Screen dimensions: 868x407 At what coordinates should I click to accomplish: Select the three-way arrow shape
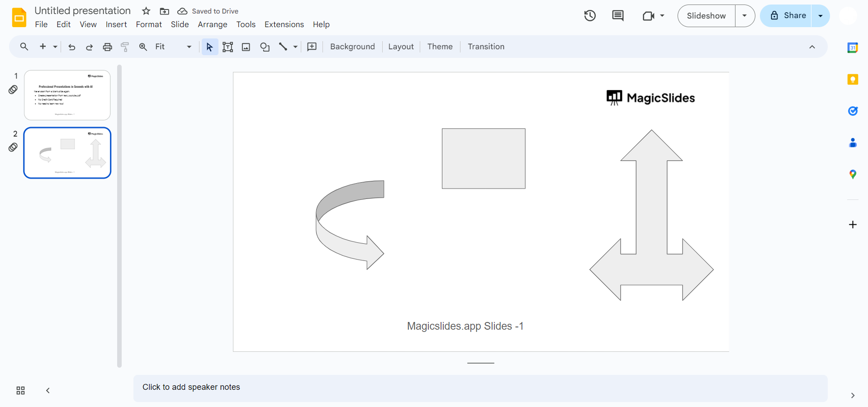click(651, 215)
